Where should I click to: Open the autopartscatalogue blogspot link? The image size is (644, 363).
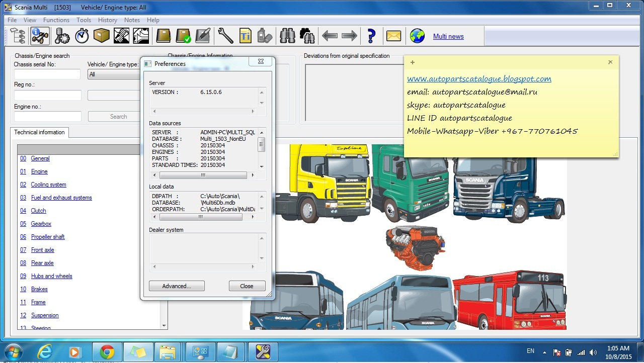coord(479,79)
